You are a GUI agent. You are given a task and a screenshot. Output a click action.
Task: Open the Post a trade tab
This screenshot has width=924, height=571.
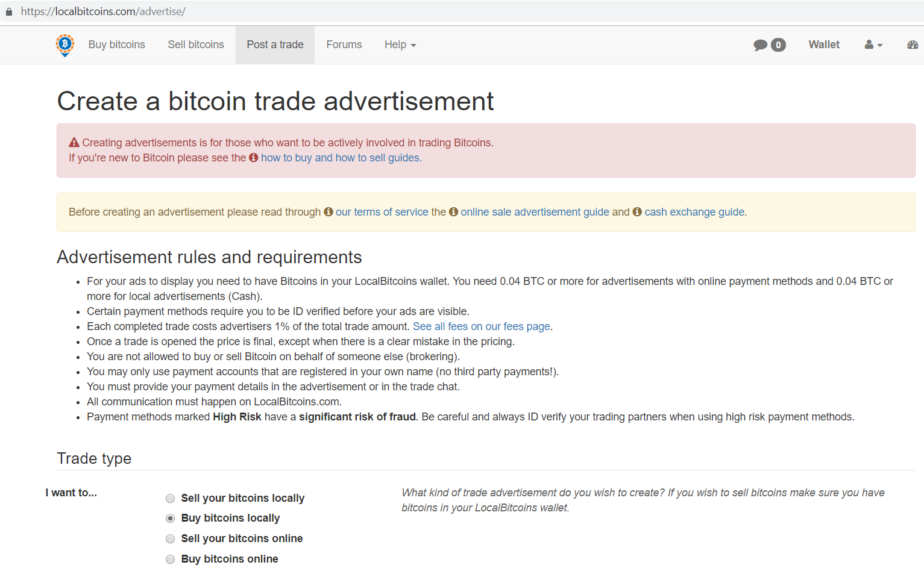(x=275, y=45)
